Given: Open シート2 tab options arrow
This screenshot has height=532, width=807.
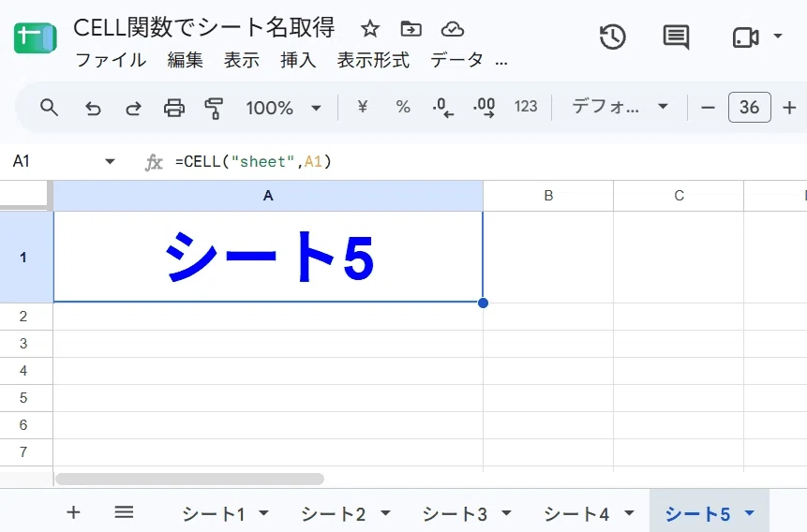Looking at the screenshot, I should (x=385, y=513).
